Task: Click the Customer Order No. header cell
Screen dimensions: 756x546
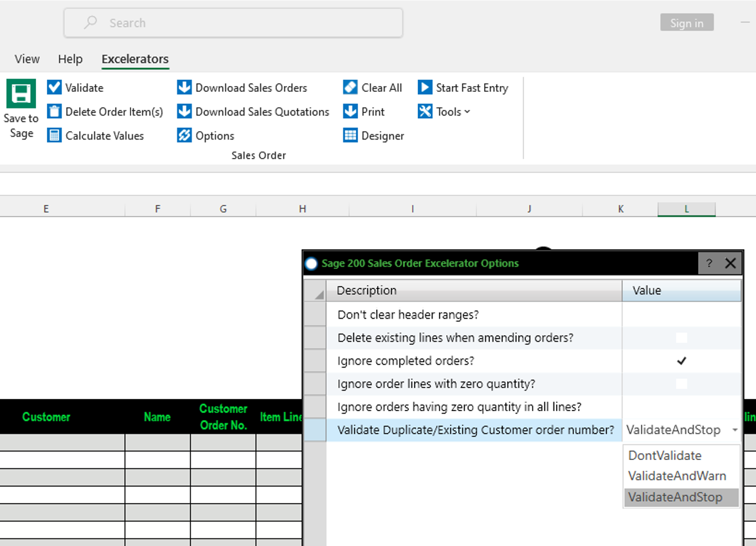Action: pos(223,417)
